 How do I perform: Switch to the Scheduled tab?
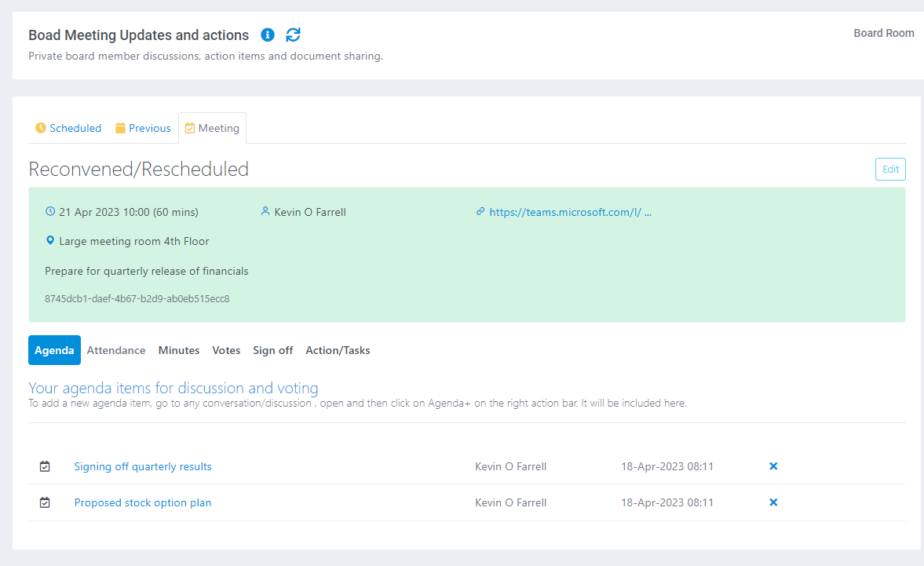click(68, 128)
